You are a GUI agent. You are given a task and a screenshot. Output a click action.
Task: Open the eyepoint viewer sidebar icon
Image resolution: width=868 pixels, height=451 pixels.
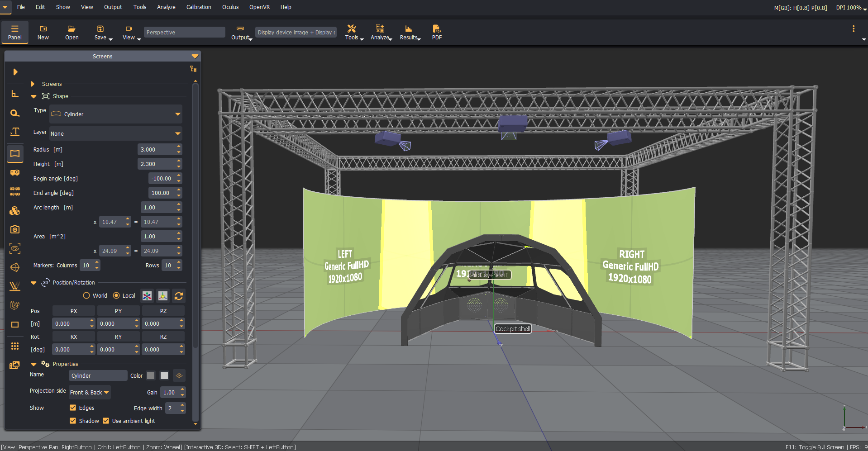coord(15,248)
